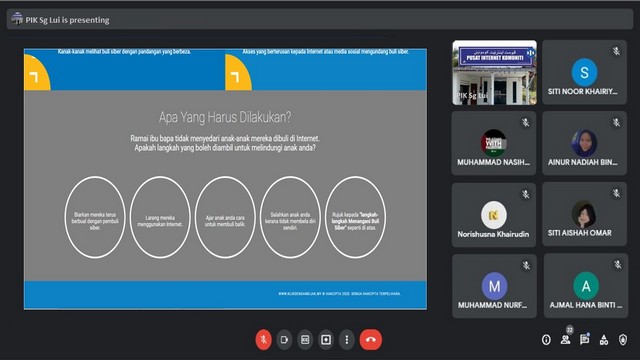Screen dimensions: 640x360
Task: Click the 'M' avatar of MUHAMMAD NURF
Action: (x=494, y=286)
